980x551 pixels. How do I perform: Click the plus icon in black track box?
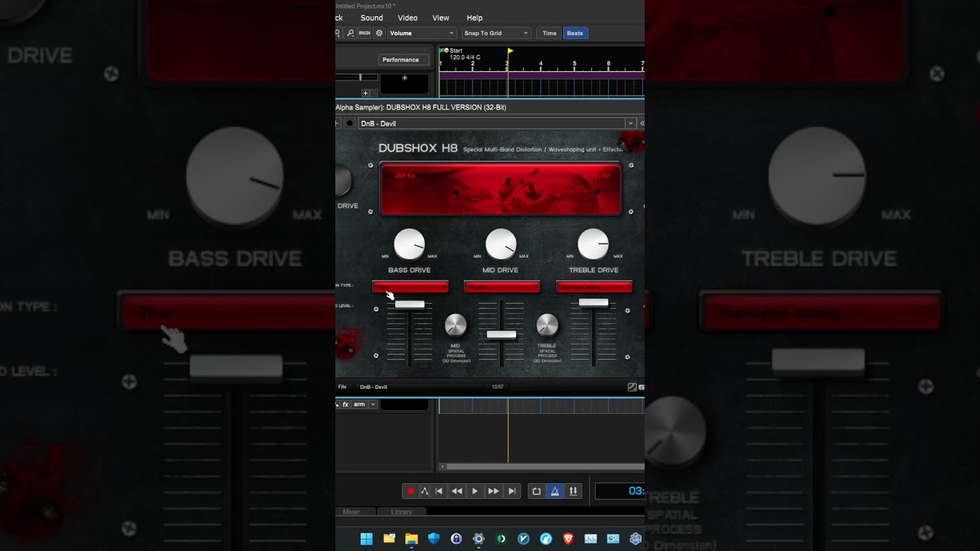click(x=405, y=78)
